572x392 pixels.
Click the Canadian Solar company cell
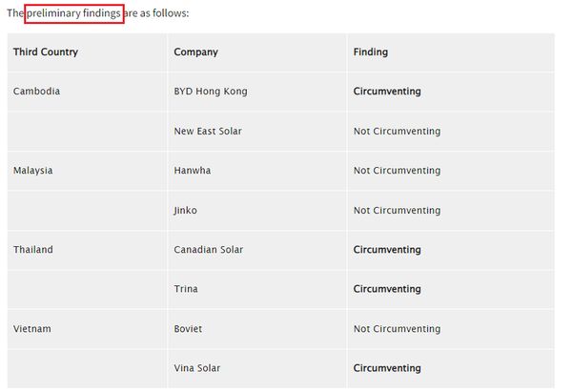pos(209,250)
